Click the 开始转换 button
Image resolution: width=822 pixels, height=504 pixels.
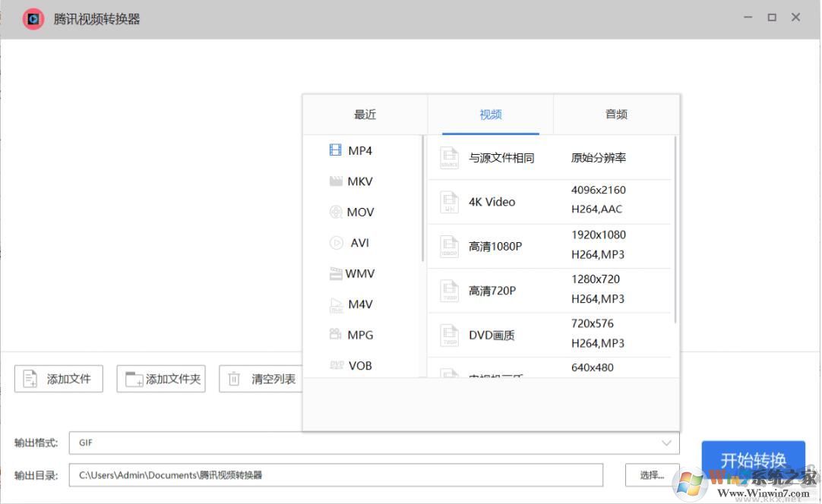coord(753,459)
